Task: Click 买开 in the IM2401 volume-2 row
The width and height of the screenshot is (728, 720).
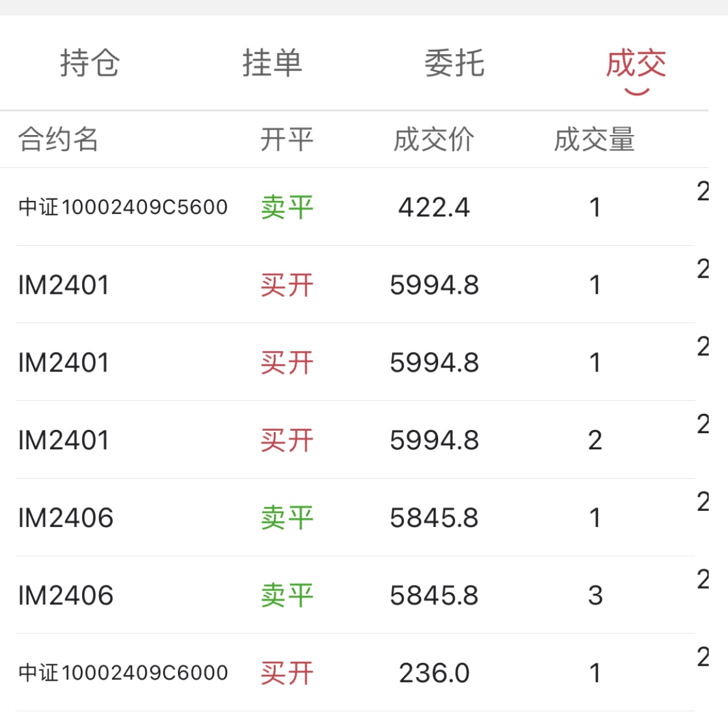Action: click(x=286, y=441)
